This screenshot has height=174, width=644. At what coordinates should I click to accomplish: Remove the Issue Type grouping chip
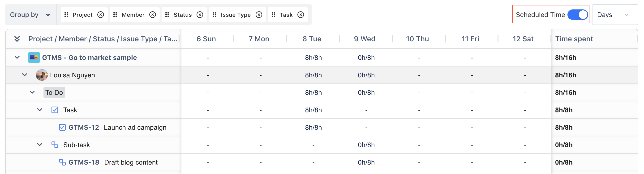pos(259,15)
